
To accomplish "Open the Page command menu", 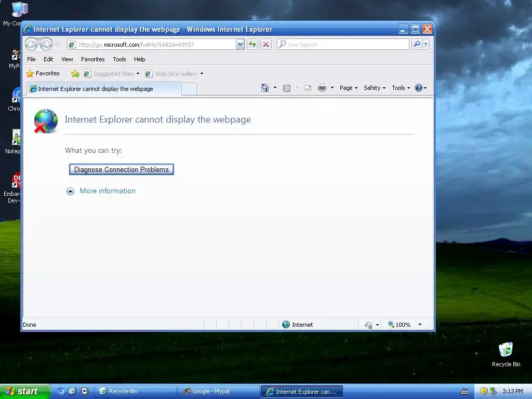I will coord(349,88).
